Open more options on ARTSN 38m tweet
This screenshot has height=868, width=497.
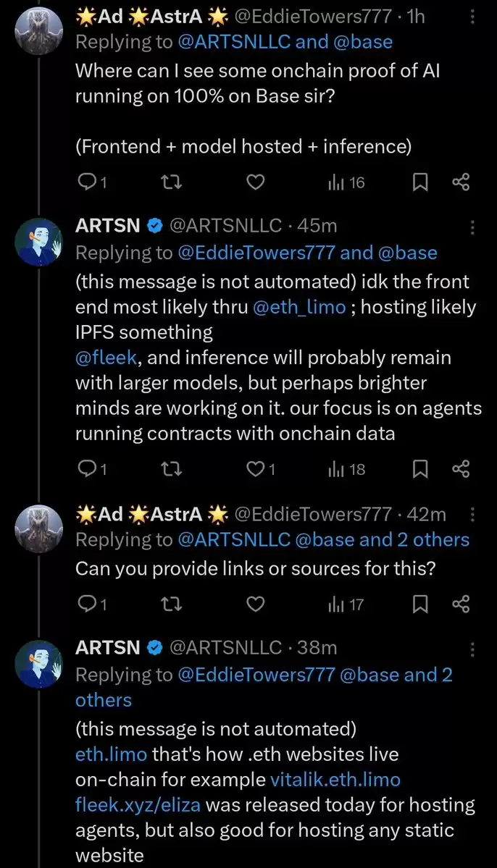472,648
